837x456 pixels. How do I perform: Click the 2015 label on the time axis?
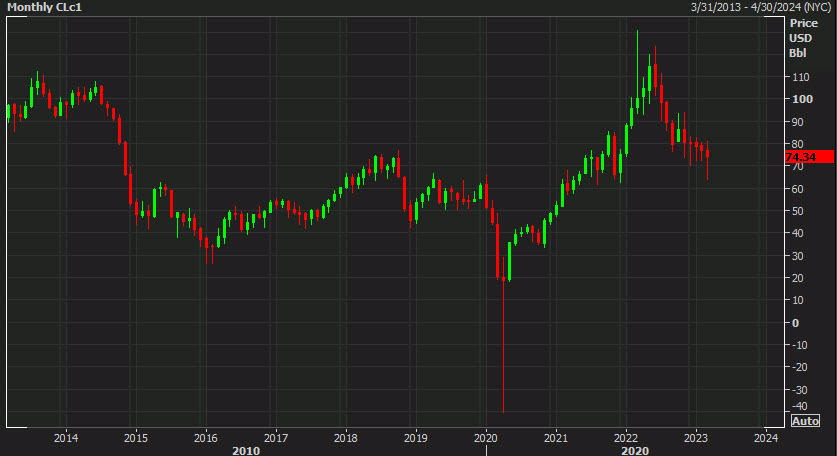pyautogui.click(x=136, y=438)
